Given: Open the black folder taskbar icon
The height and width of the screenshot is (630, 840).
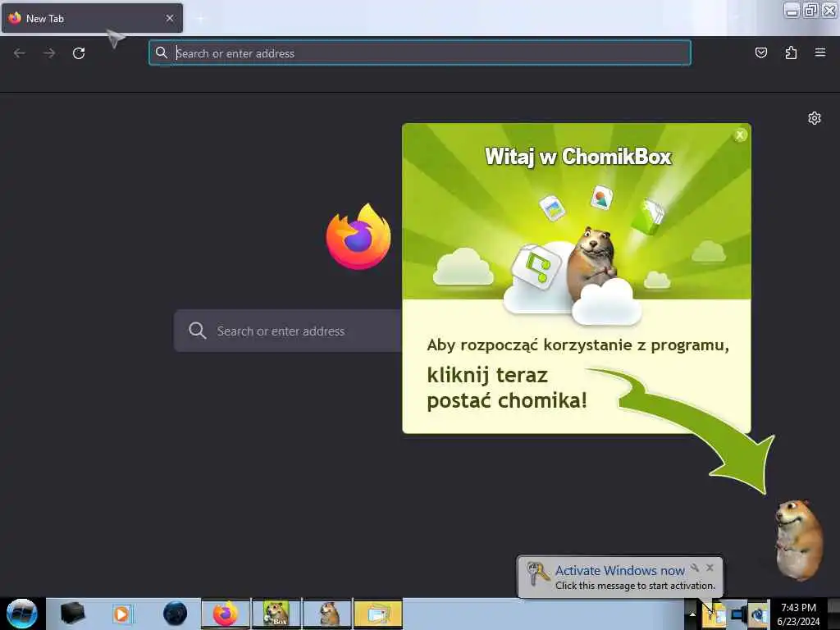Looking at the screenshot, I should click(72, 614).
